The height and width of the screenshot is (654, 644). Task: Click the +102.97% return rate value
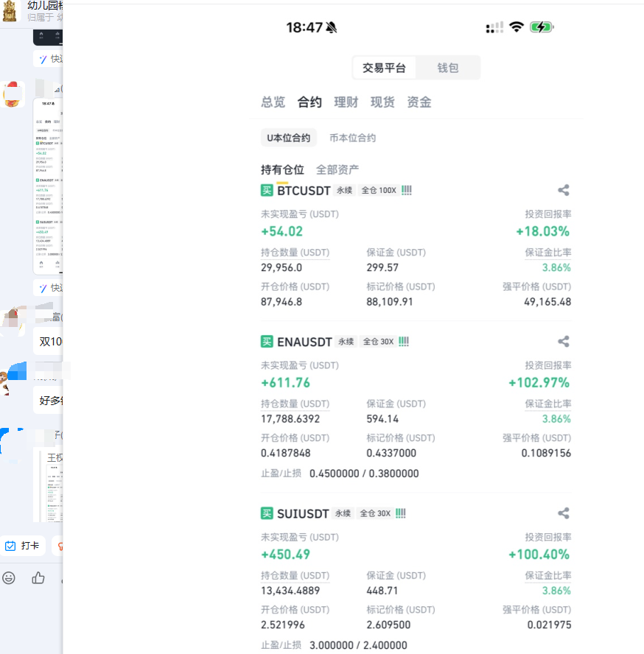539,383
